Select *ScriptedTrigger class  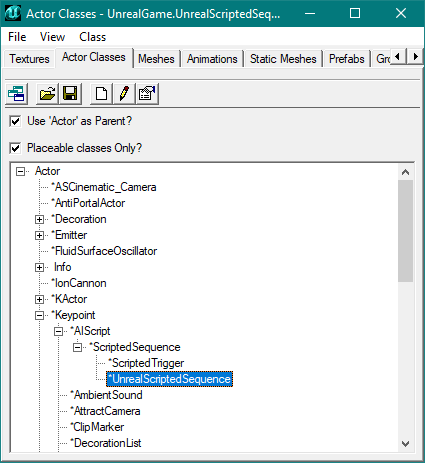click(x=146, y=363)
